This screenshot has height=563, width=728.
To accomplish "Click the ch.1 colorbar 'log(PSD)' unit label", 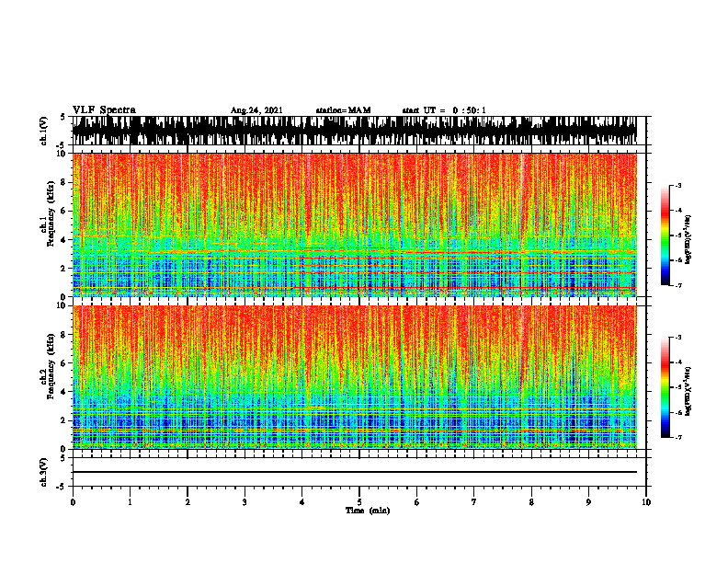I will coord(689,240).
